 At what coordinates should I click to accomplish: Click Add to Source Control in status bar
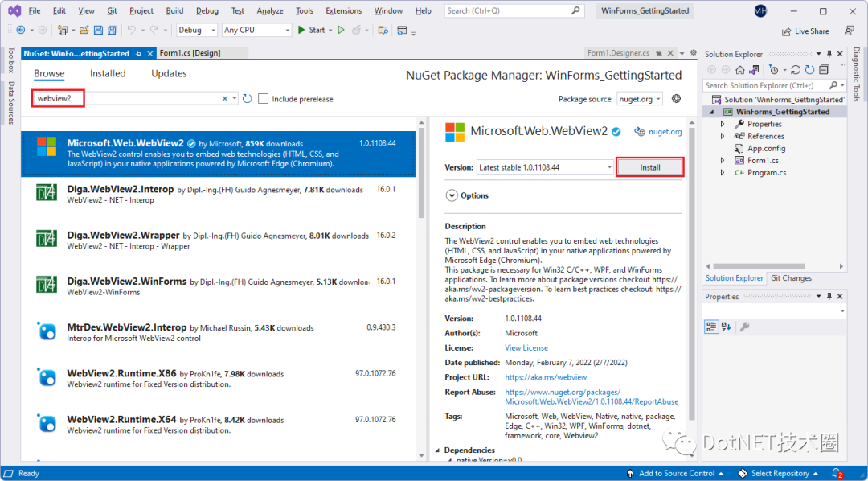point(675,473)
